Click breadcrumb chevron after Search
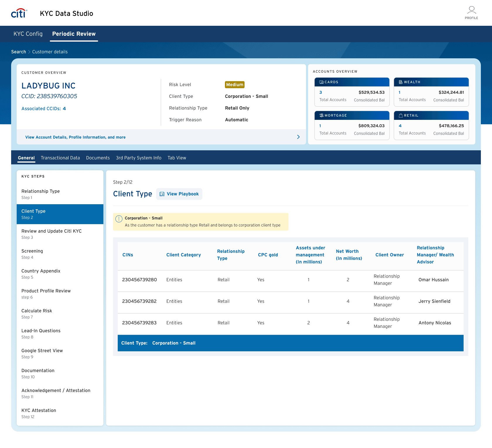 pos(29,52)
